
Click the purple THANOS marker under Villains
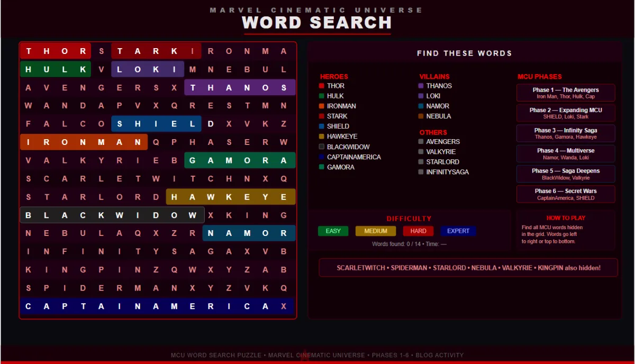(x=421, y=86)
